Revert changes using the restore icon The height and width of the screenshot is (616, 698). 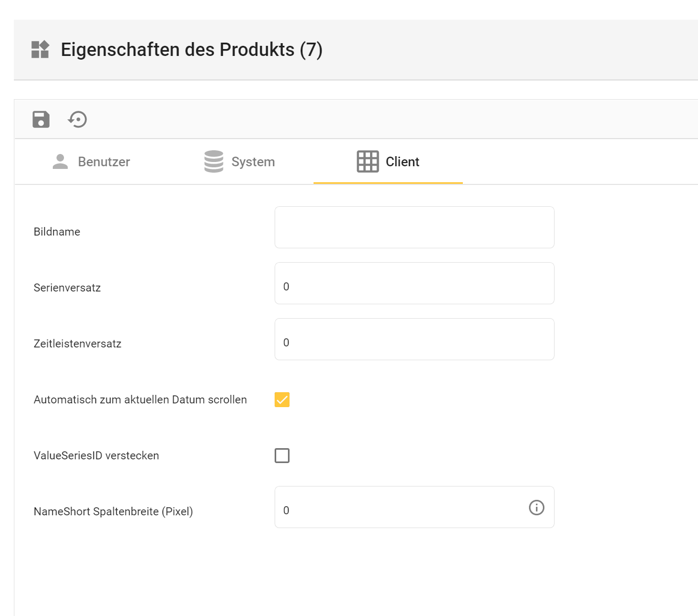pyautogui.click(x=77, y=119)
